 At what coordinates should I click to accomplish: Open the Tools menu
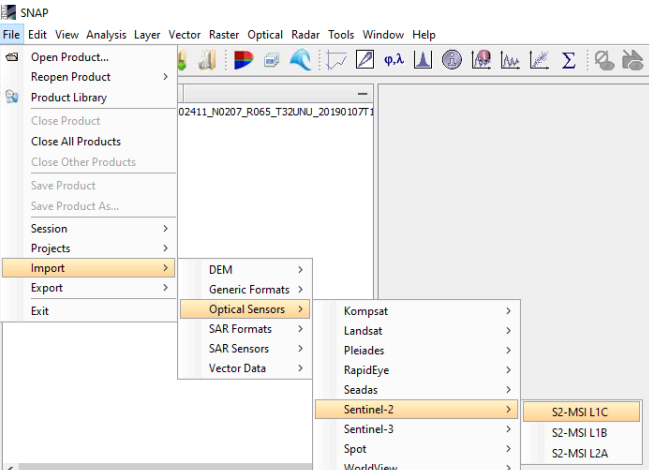[x=341, y=35]
